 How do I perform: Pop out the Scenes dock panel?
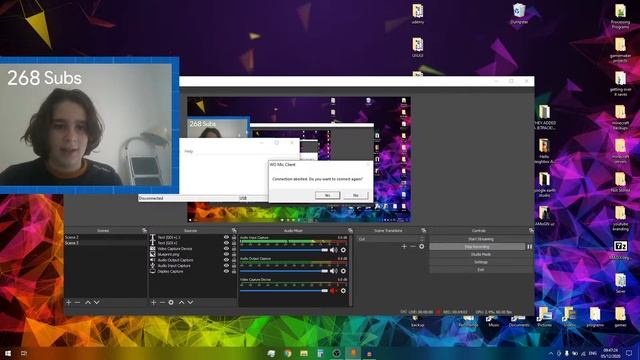point(144,231)
